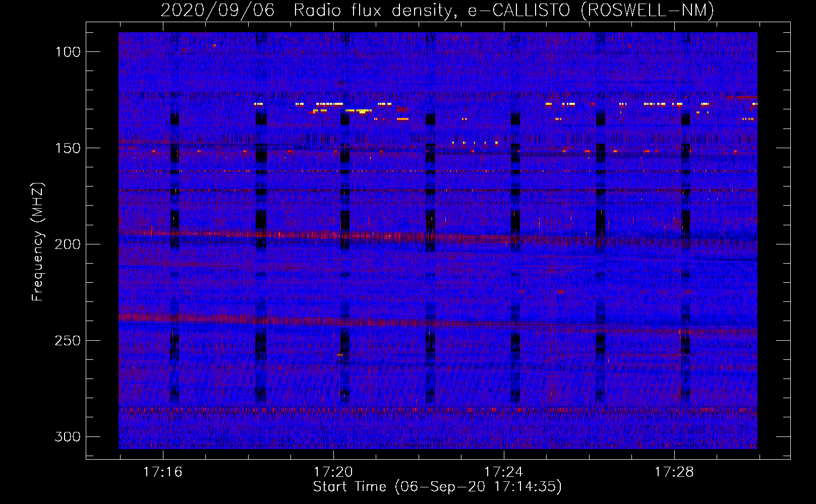The height and width of the screenshot is (504, 816).
Task: Click the 200 frequency tick label
Action: [x=68, y=244]
